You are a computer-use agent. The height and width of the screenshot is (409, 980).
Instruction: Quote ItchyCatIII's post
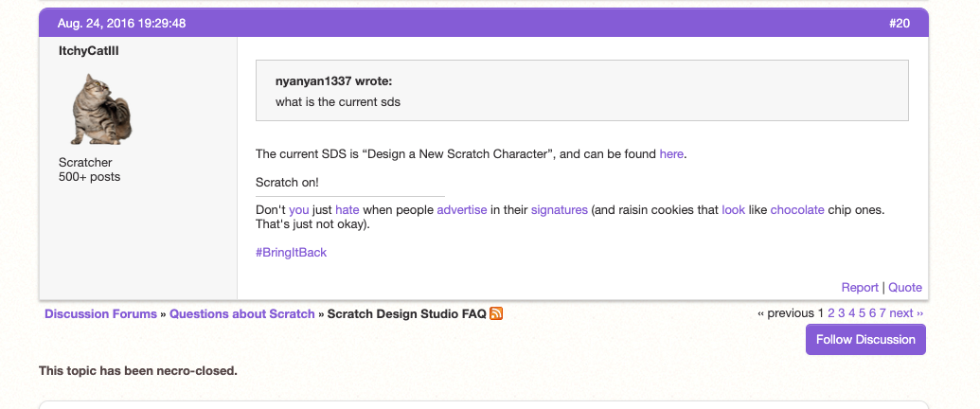click(x=905, y=288)
